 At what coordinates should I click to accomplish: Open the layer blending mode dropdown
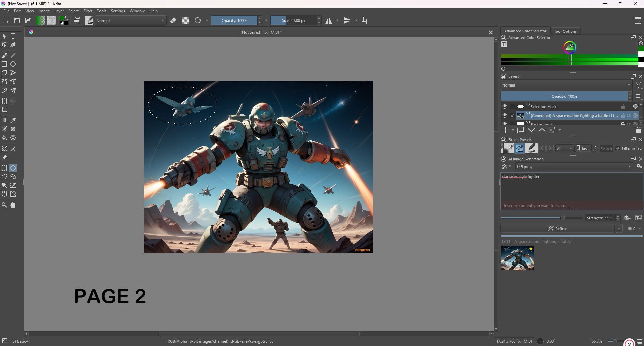[x=567, y=85]
